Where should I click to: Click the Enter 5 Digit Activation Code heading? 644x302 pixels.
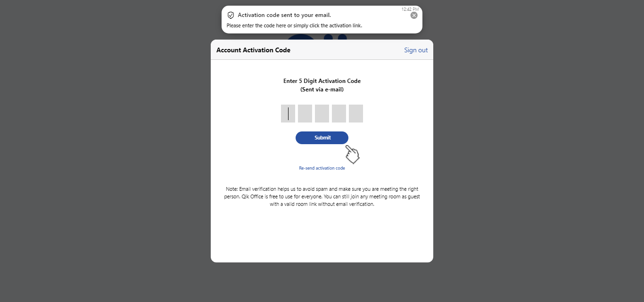(x=322, y=81)
